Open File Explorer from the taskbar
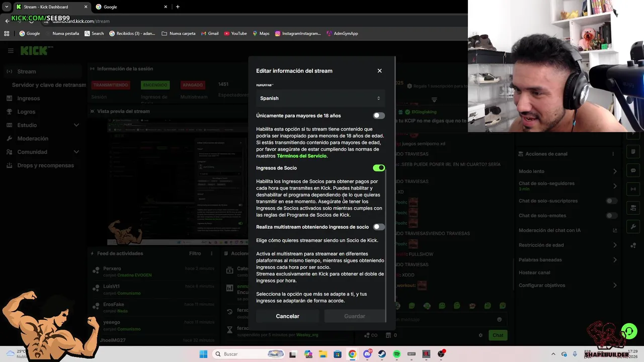This screenshot has width=644, height=362. (323, 354)
